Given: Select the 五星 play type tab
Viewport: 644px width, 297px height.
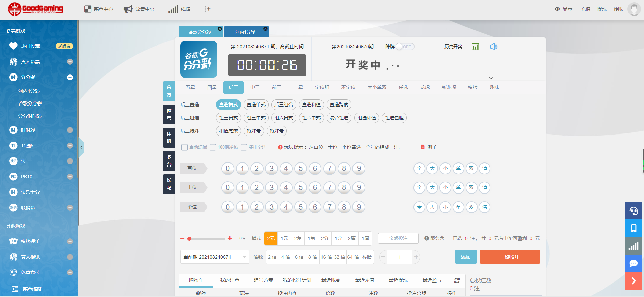Looking at the screenshot, I should [190, 87].
